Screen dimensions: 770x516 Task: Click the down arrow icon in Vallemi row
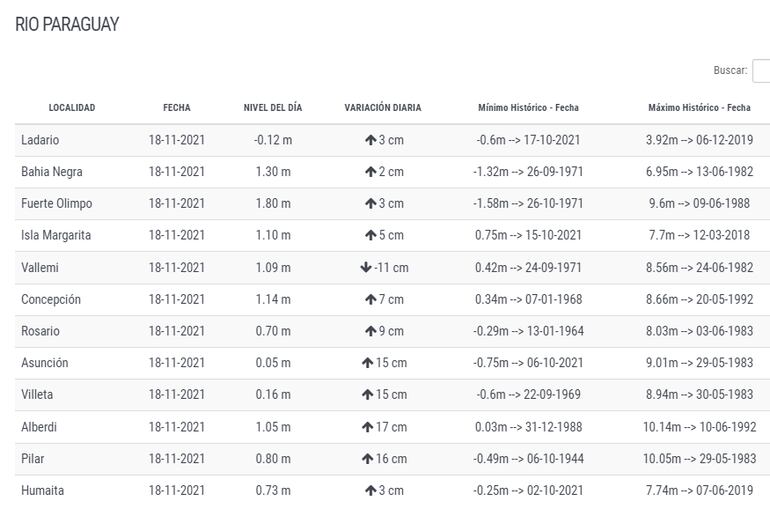pyautogui.click(x=366, y=267)
